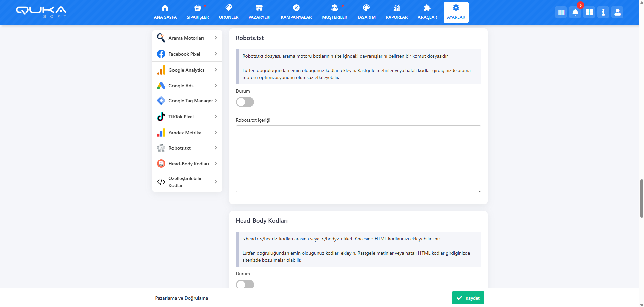Viewport: 644px width, 307px height.
Task: Toggle the Head-Body Kodları Durum switch
Action: click(x=245, y=284)
